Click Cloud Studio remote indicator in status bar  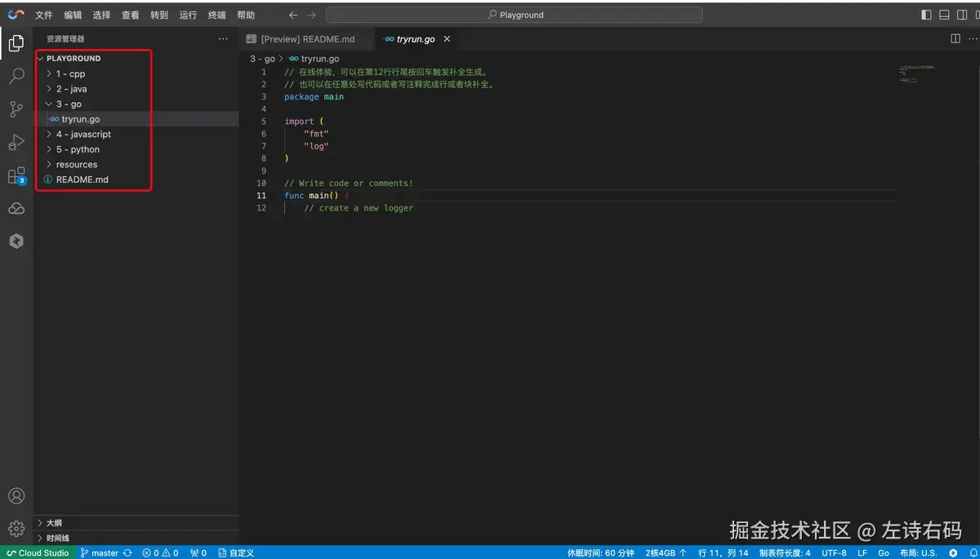tap(38, 552)
